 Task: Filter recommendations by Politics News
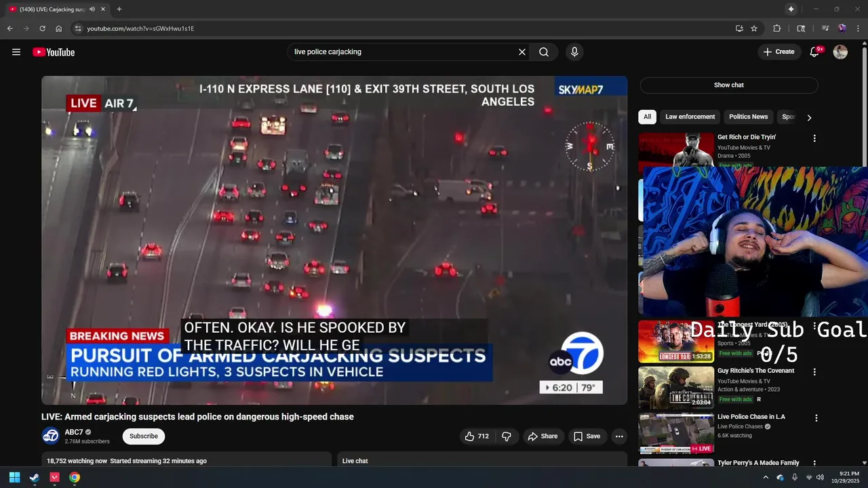(x=748, y=117)
